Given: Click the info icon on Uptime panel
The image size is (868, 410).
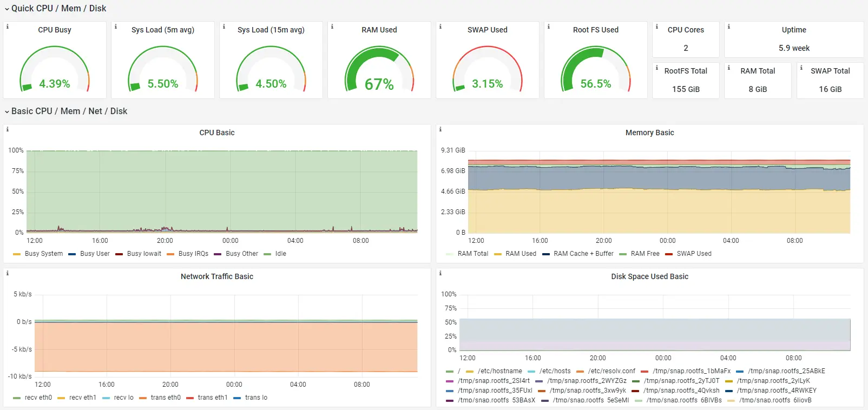Looking at the screenshot, I should 728,27.
